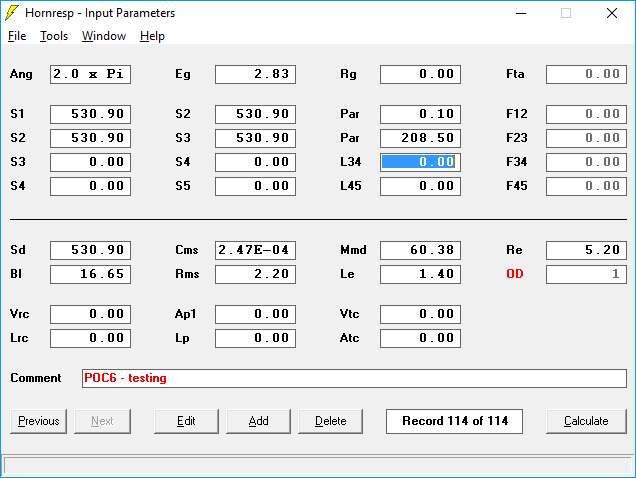Go to the Previous record

click(39, 421)
